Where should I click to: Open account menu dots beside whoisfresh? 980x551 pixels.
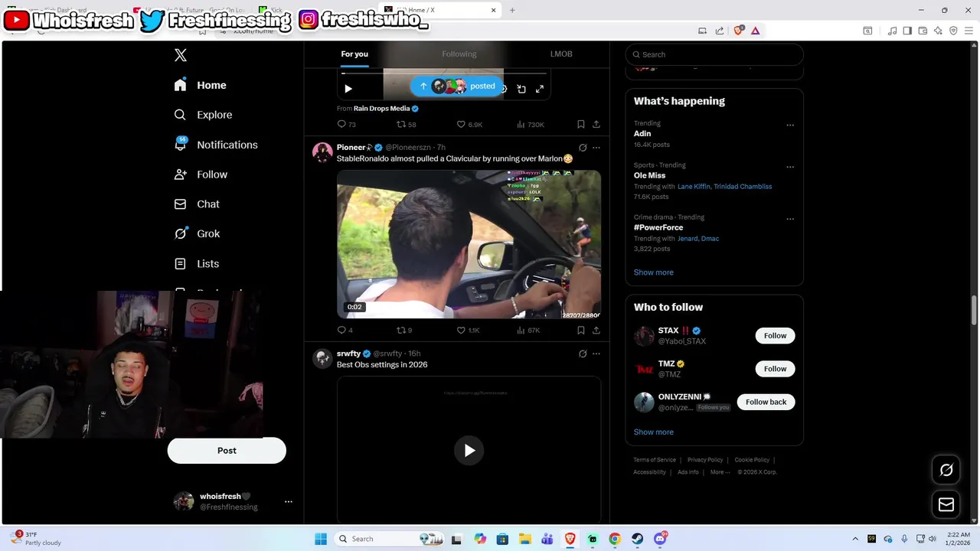click(289, 502)
